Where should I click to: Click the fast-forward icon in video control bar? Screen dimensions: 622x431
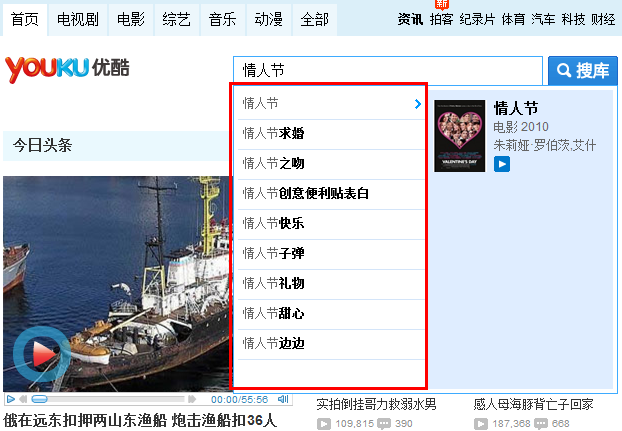192,399
